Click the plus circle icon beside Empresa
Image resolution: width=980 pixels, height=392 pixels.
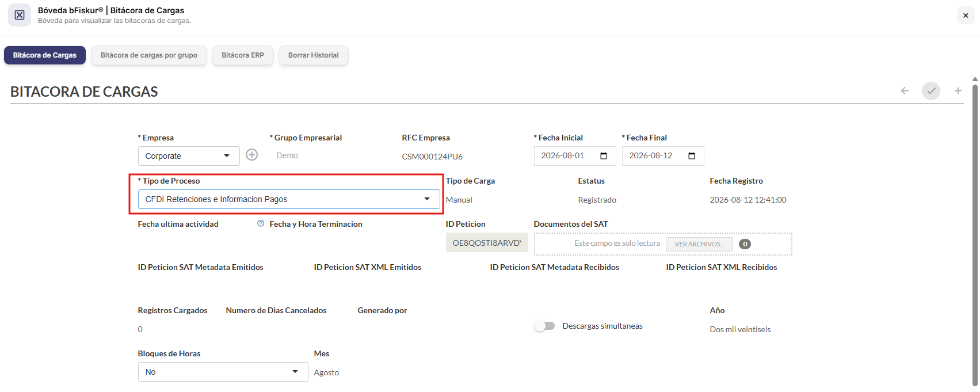pos(252,155)
